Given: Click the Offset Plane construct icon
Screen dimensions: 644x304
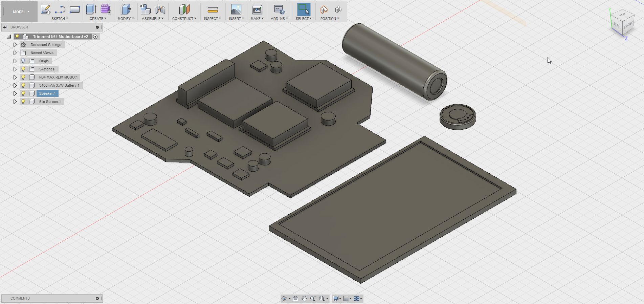Looking at the screenshot, I should pos(184,9).
